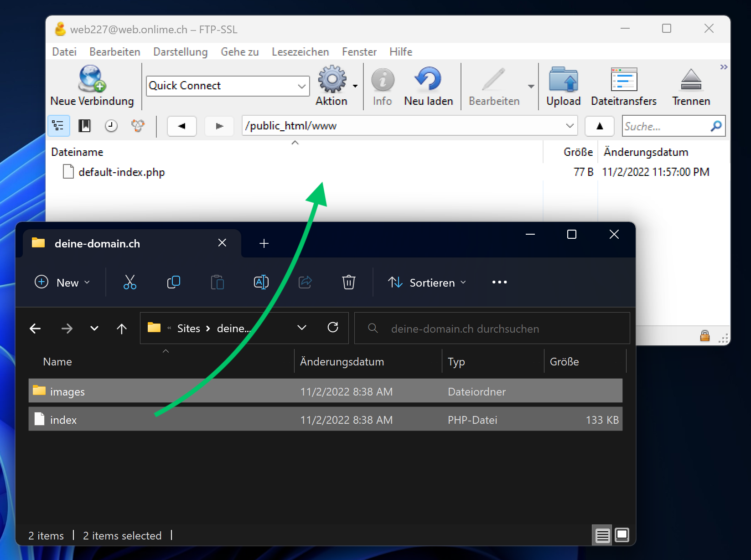Switch Explorer to details view
This screenshot has height=560, width=751.
coord(603,535)
